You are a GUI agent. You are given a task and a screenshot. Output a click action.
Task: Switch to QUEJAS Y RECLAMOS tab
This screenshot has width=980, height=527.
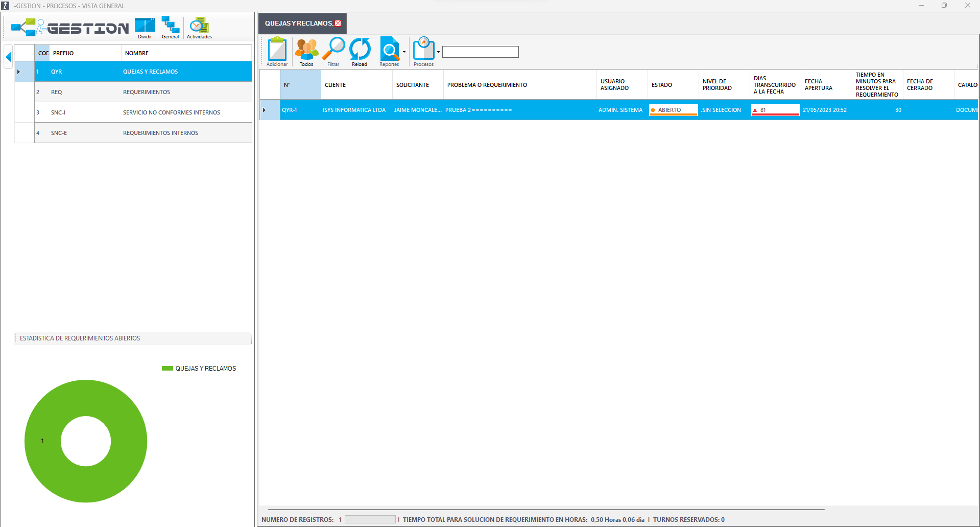point(298,24)
